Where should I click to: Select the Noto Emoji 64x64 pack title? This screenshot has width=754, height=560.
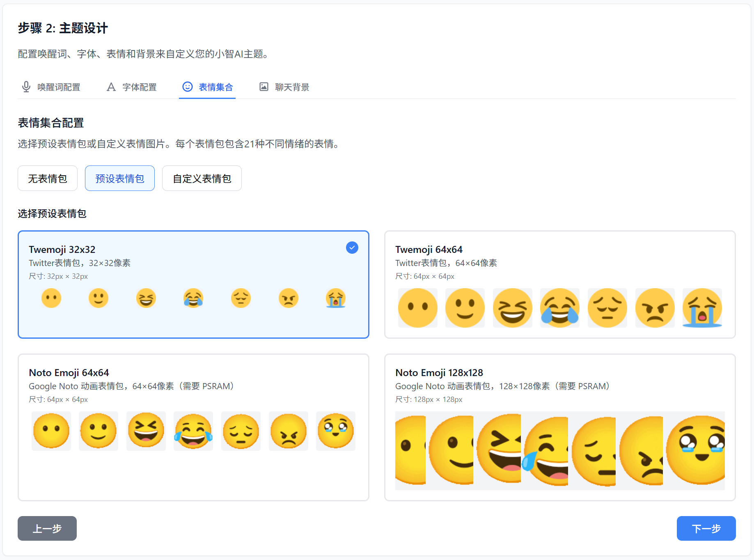[69, 373]
